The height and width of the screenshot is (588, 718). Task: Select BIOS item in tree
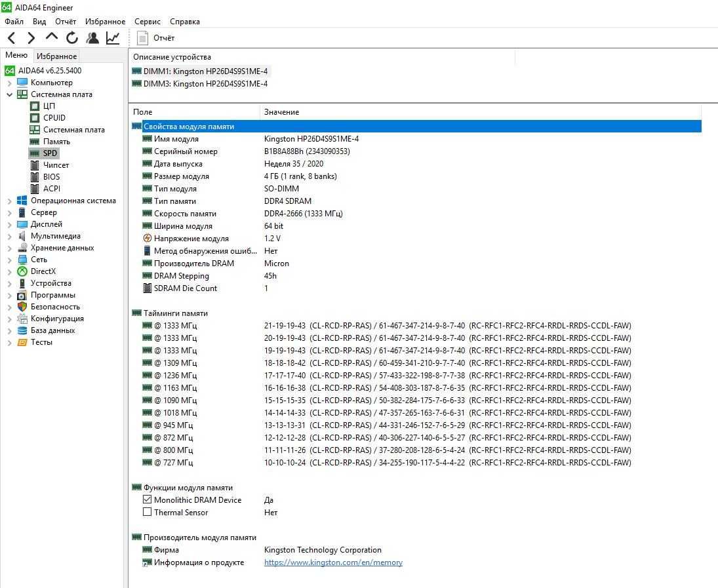click(x=51, y=177)
